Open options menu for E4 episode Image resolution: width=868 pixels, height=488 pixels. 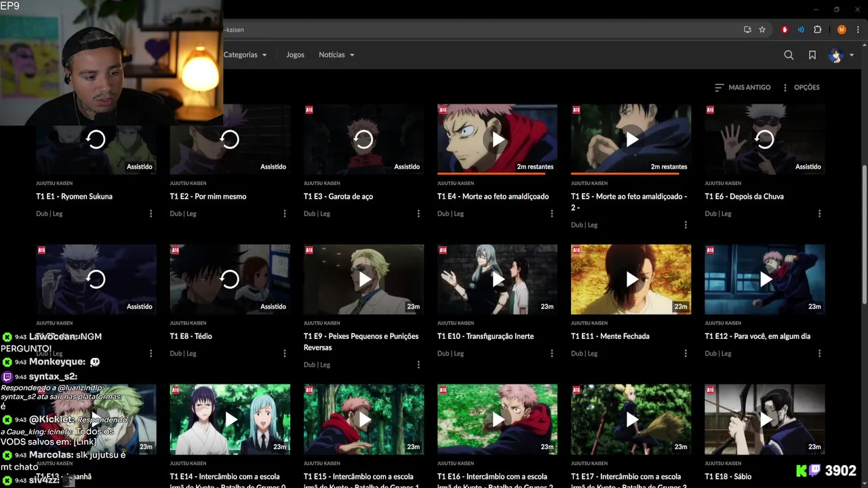point(551,213)
